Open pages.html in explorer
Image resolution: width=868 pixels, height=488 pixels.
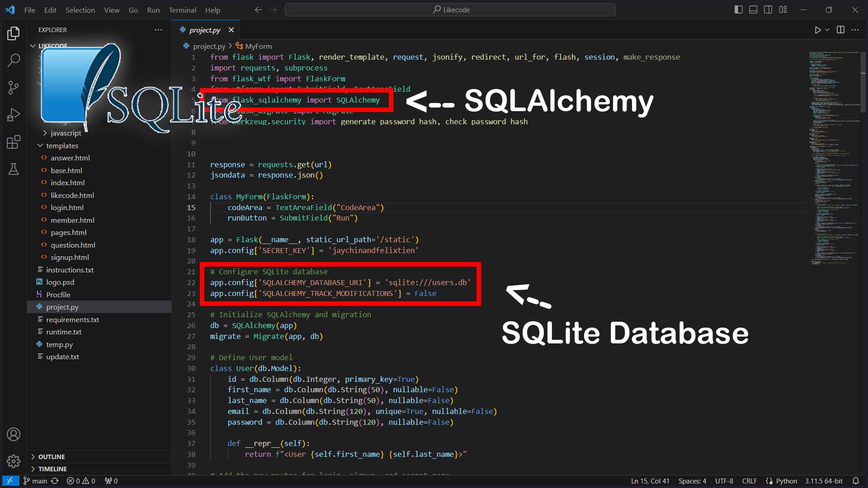(x=68, y=232)
